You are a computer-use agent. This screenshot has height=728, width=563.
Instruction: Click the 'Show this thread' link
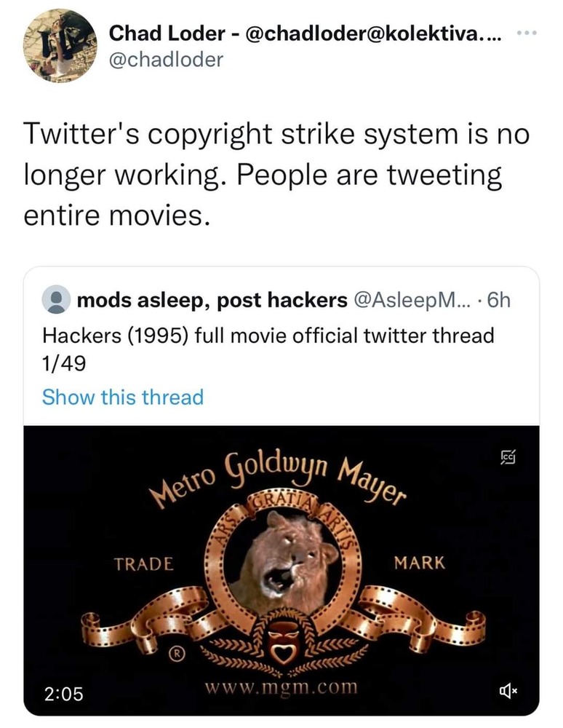tap(123, 397)
